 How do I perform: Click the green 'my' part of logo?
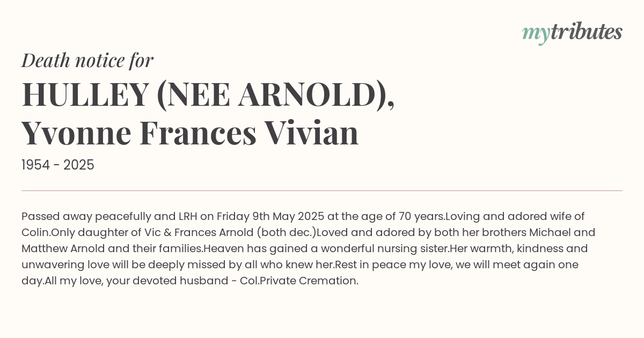tap(536, 35)
